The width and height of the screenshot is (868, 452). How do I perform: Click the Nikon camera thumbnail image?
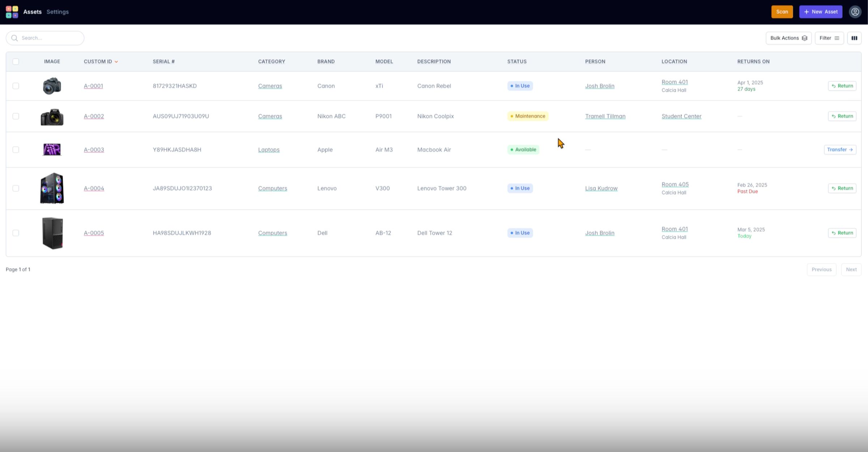[x=52, y=116]
